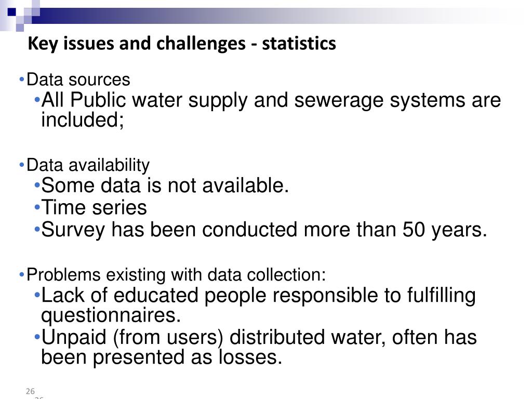Click slide number 26 at bottom left
The image size is (532, 399).
[30, 391]
